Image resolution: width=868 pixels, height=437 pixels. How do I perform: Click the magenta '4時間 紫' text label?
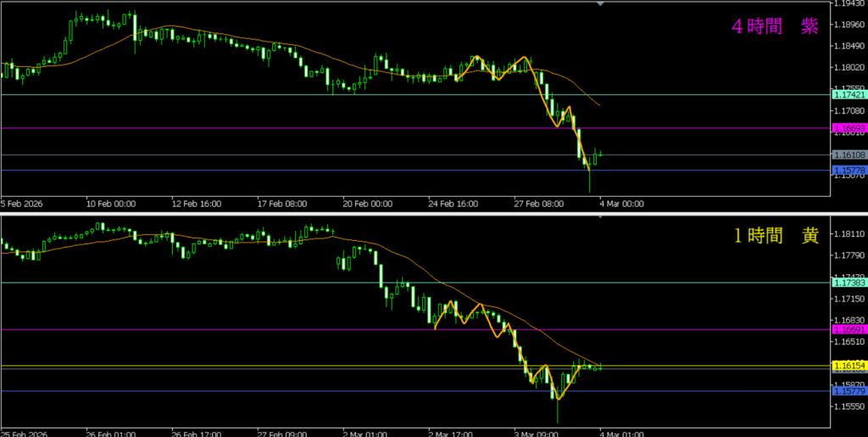pos(775,27)
